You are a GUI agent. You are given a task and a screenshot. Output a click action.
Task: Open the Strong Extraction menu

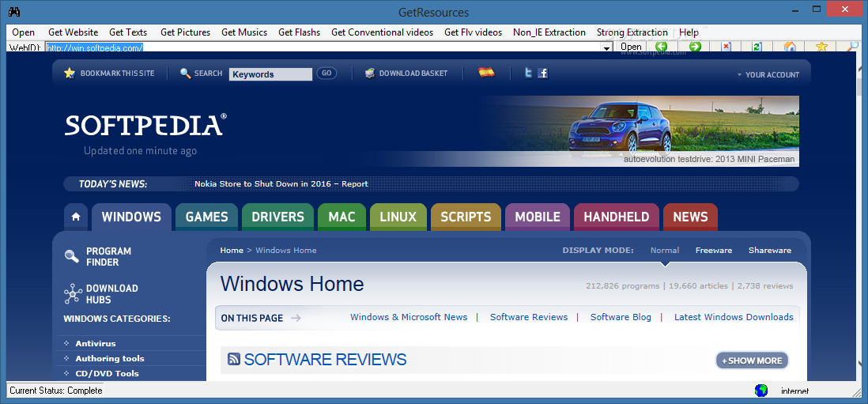[632, 32]
